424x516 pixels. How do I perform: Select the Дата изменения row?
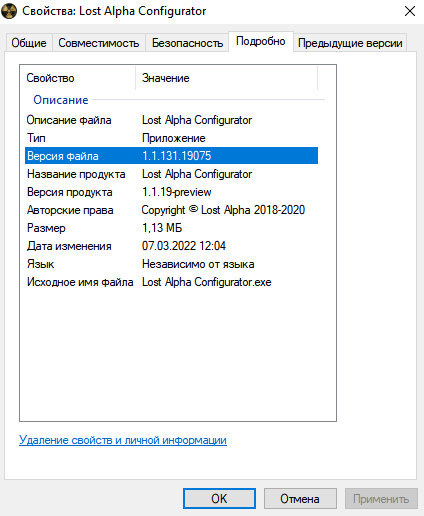tap(172, 246)
